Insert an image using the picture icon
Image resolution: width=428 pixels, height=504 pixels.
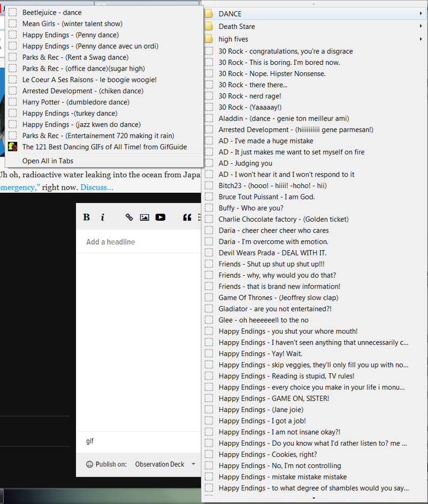[144, 217]
